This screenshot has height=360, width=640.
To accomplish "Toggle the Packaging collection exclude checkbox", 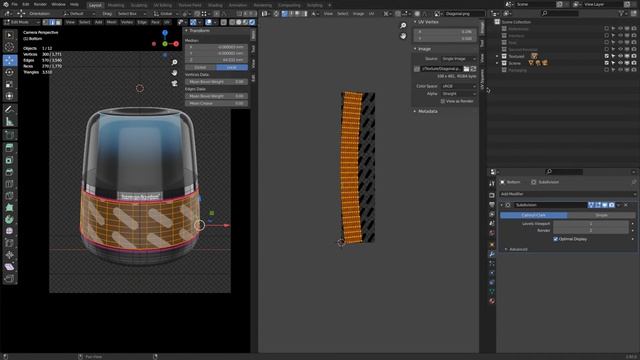I will (607, 70).
